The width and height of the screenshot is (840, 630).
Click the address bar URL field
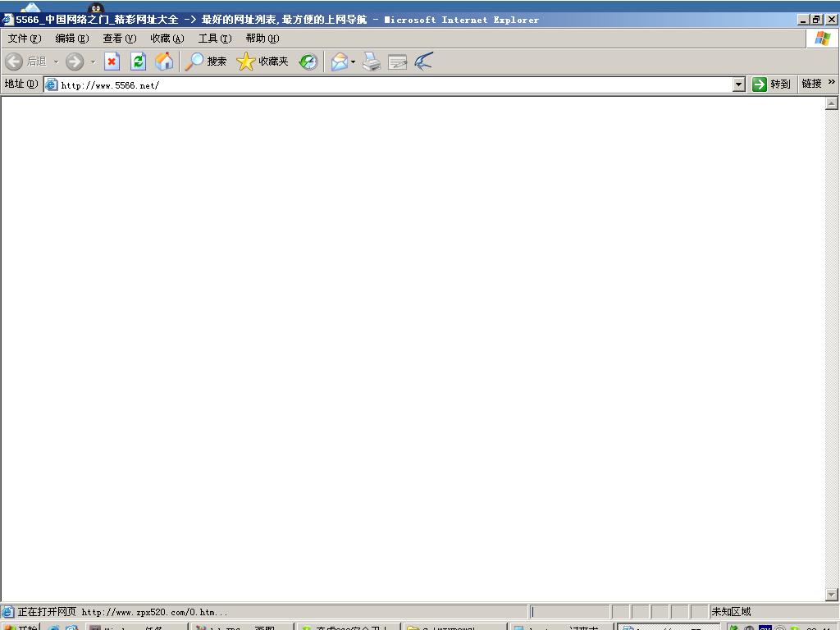click(395, 84)
